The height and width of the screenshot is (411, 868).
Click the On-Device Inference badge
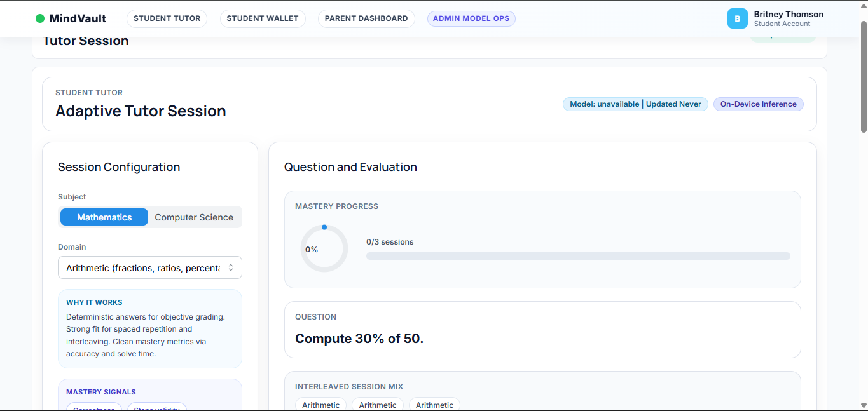(758, 104)
